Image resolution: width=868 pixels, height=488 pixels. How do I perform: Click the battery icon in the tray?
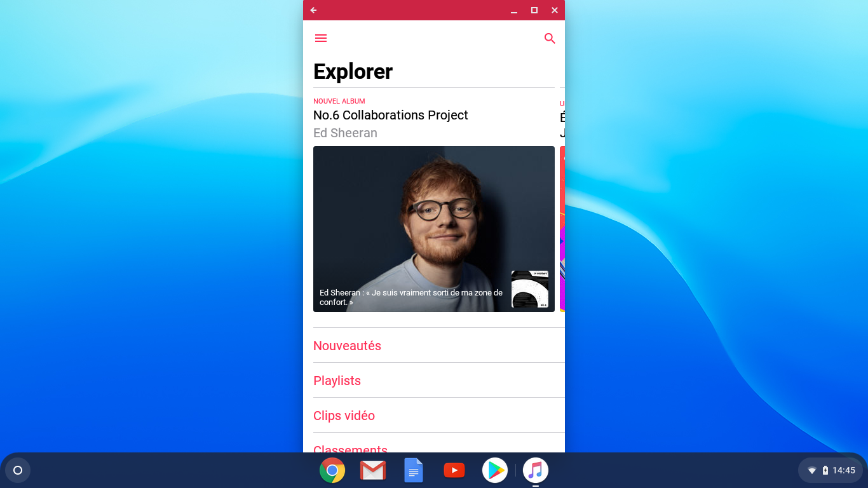[825, 471]
